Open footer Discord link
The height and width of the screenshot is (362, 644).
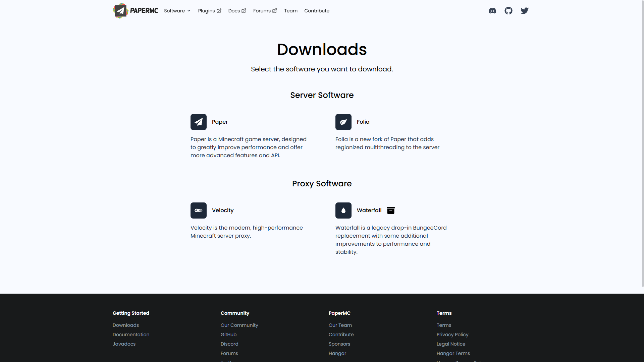click(x=229, y=344)
